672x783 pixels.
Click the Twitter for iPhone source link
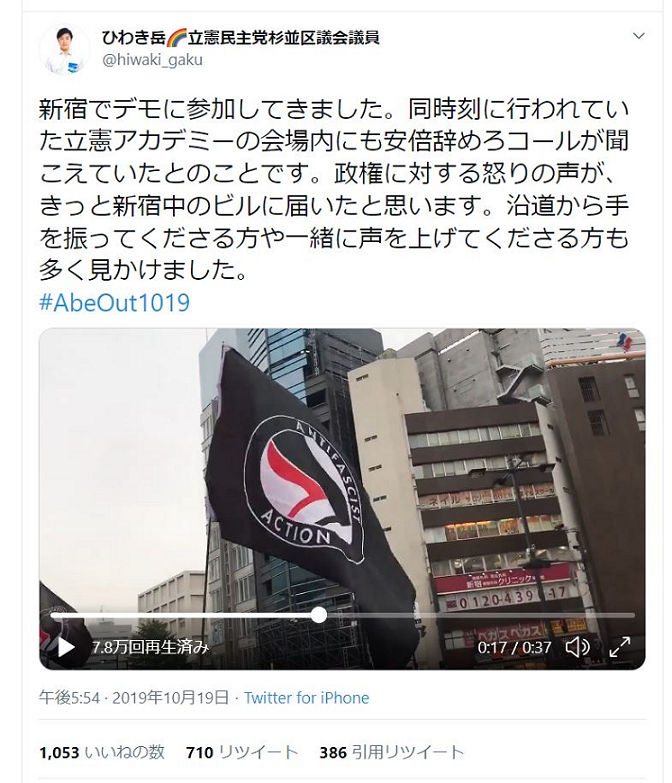(307, 698)
